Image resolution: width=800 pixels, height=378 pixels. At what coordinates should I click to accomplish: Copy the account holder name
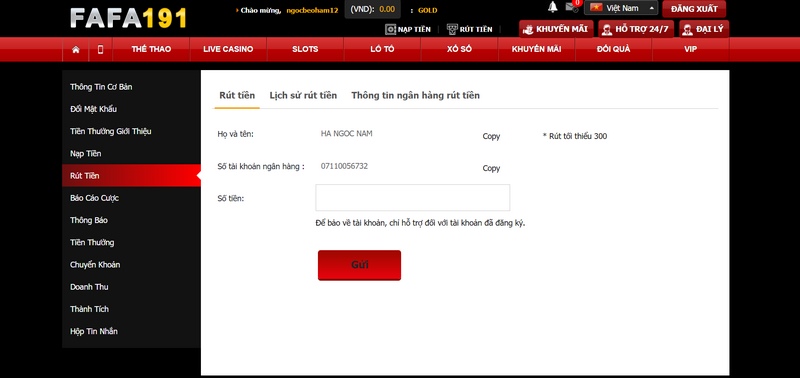pyautogui.click(x=491, y=136)
